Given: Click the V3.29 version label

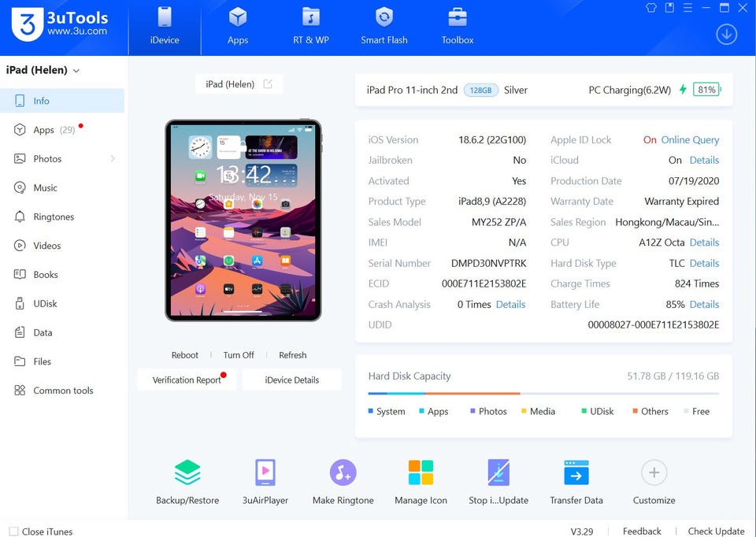Looking at the screenshot, I should 582,531.
